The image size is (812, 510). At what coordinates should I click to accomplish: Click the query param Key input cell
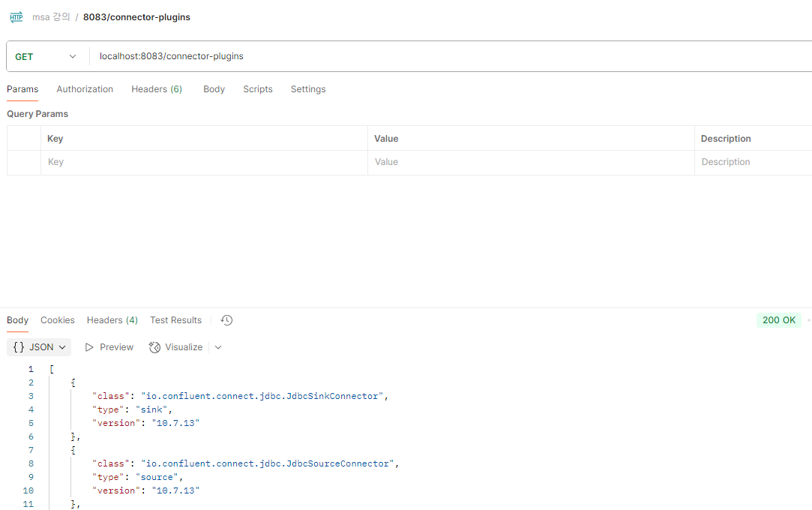tap(204, 162)
